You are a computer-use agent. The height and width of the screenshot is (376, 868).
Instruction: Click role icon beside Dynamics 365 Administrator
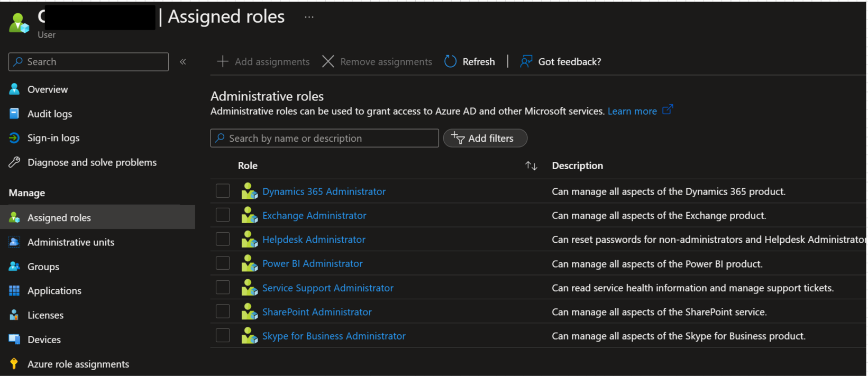pyautogui.click(x=249, y=191)
